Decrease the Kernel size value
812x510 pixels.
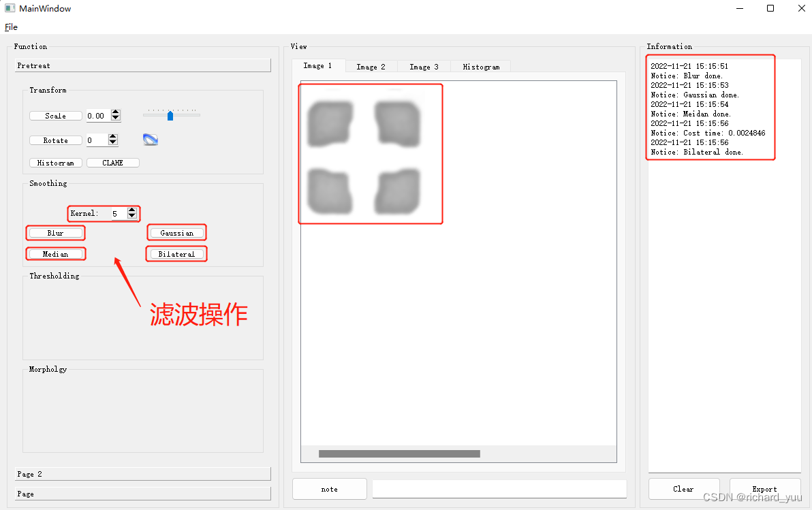(x=132, y=215)
